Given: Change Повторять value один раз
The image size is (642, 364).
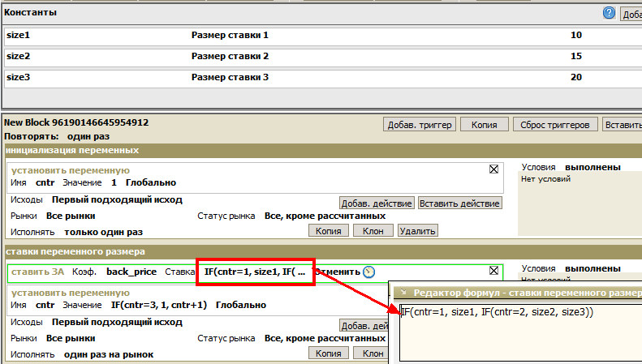Looking at the screenshot, I should (x=88, y=137).
